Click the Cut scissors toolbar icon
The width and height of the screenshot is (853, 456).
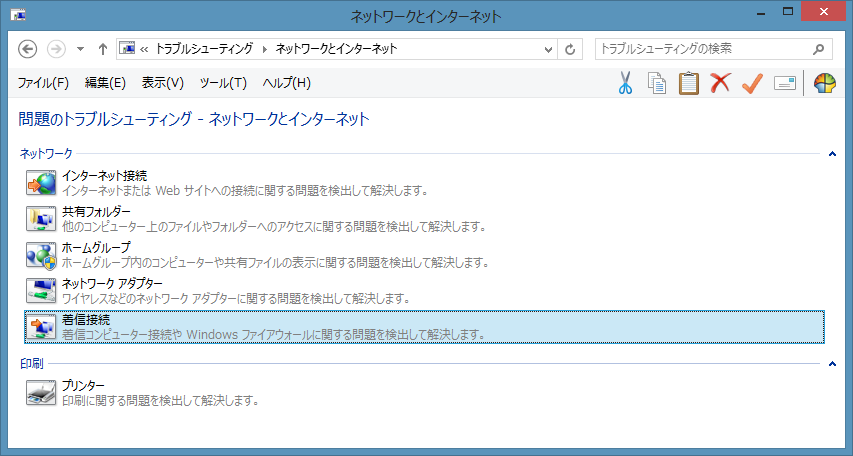tap(625, 83)
